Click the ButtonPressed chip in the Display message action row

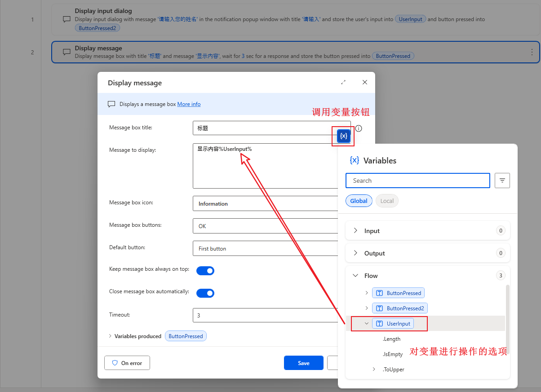point(393,56)
